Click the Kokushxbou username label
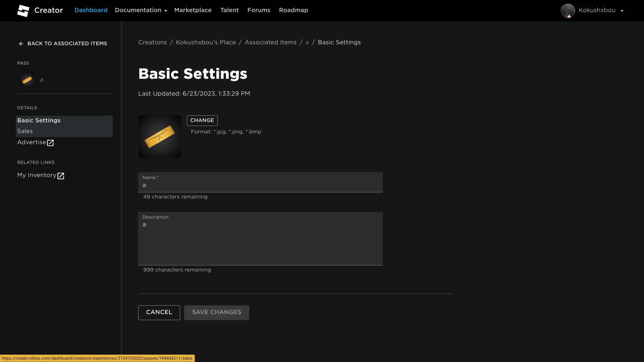 click(597, 10)
